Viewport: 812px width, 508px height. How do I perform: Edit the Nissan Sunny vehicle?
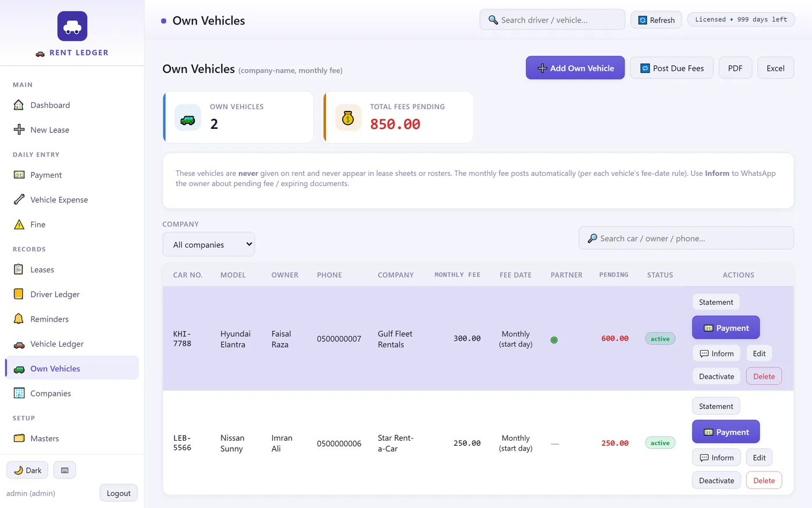pyautogui.click(x=759, y=457)
